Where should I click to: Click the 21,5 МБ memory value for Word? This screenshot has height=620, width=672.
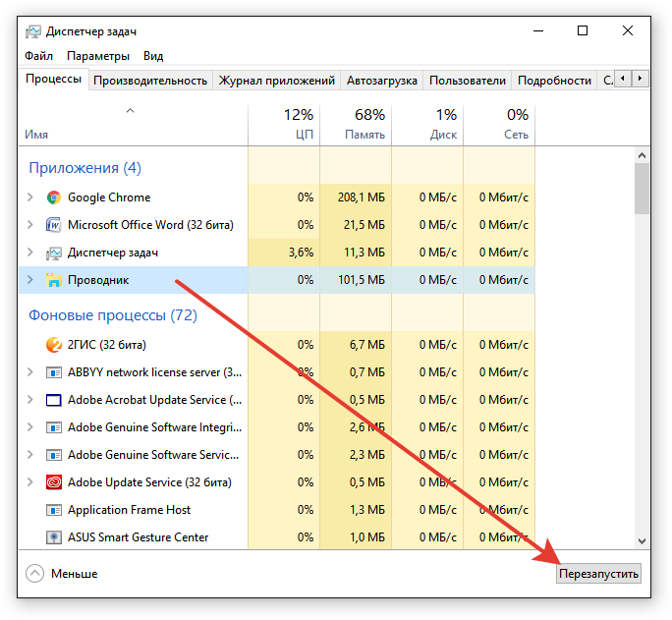pyautogui.click(x=364, y=225)
